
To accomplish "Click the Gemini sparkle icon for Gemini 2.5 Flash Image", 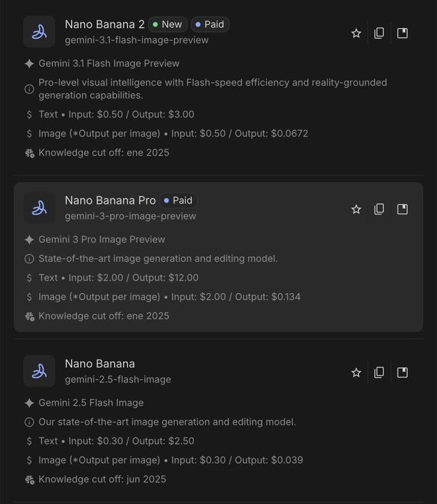I will point(29,403).
